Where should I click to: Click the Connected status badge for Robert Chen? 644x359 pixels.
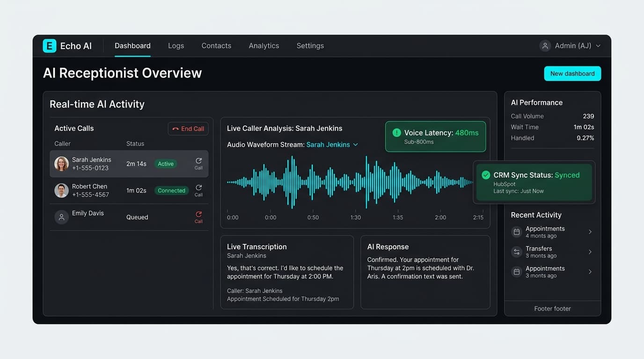pyautogui.click(x=171, y=190)
